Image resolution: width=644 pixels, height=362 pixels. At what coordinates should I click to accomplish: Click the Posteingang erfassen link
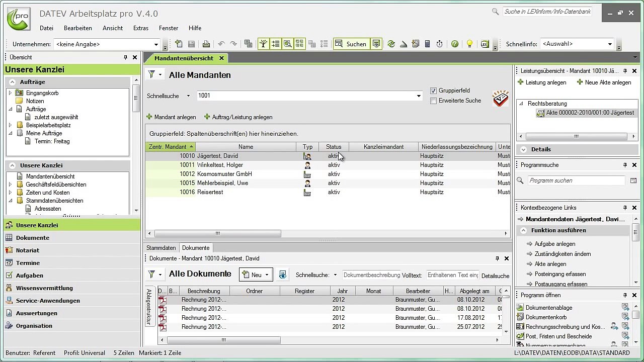560,274
